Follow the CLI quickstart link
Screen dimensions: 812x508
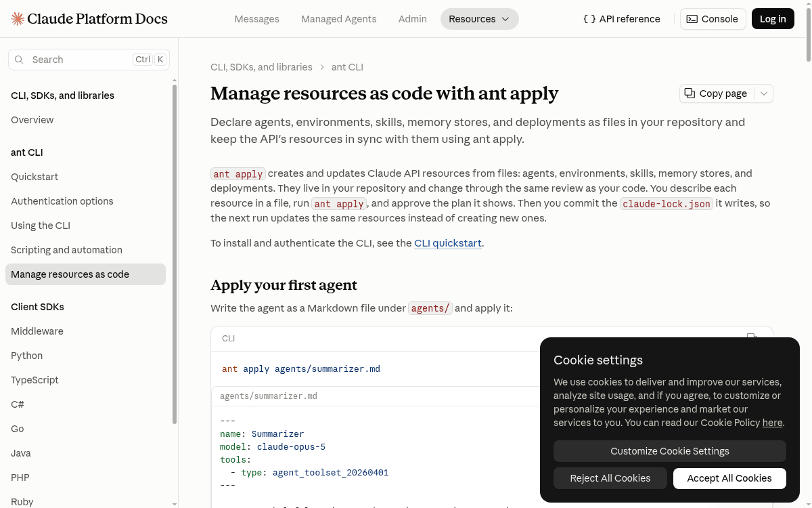[x=448, y=243]
